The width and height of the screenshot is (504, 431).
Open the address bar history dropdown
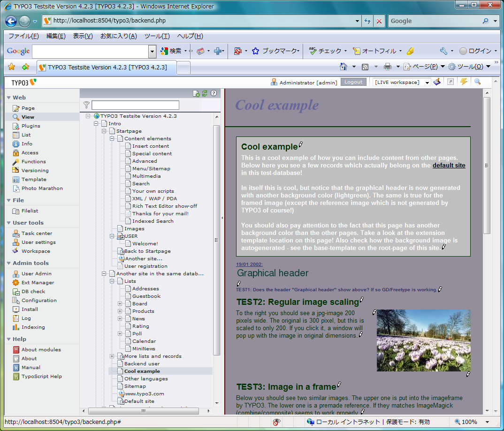[357, 21]
